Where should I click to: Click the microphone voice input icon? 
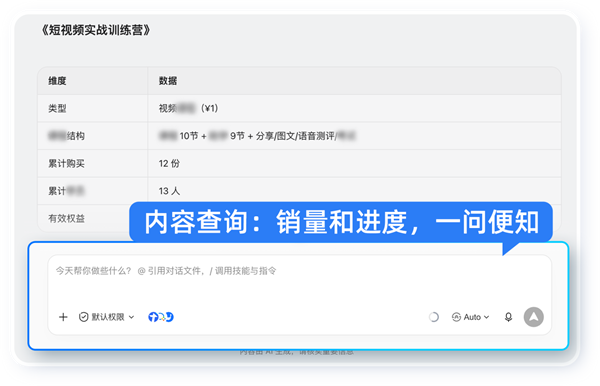[508, 317]
